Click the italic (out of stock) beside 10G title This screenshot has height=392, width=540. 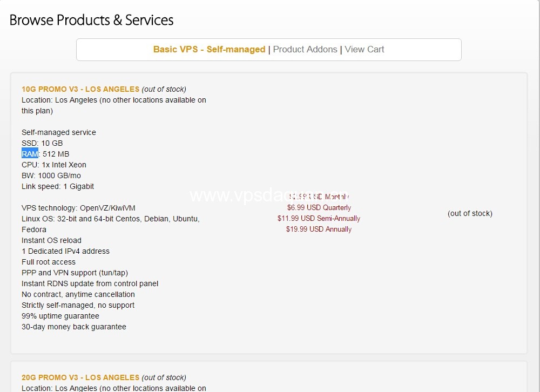(x=164, y=89)
